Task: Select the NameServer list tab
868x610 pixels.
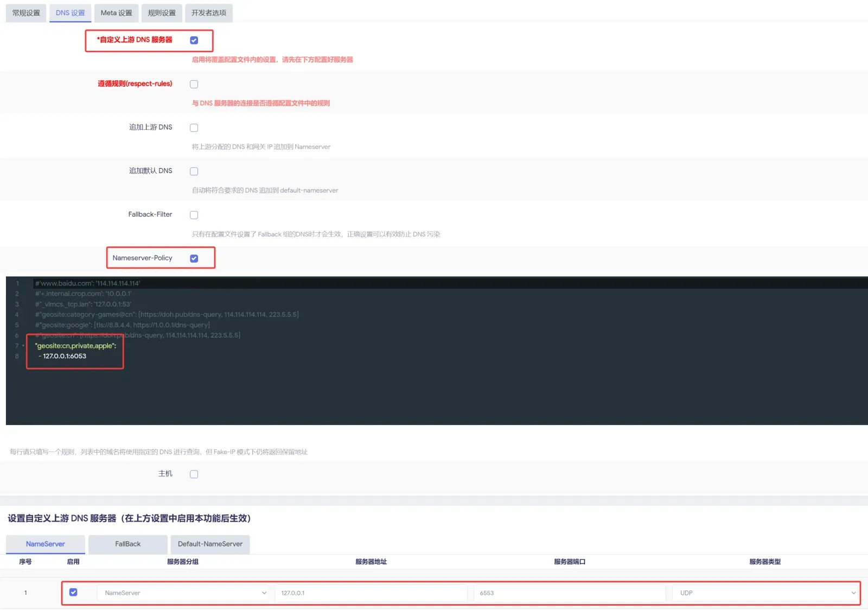Action: tap(46, 544)
